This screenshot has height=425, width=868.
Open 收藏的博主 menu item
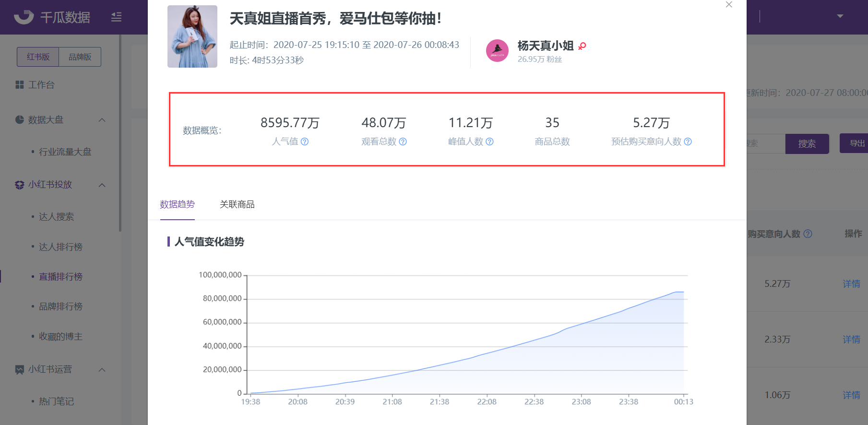(x=60, y=337)
